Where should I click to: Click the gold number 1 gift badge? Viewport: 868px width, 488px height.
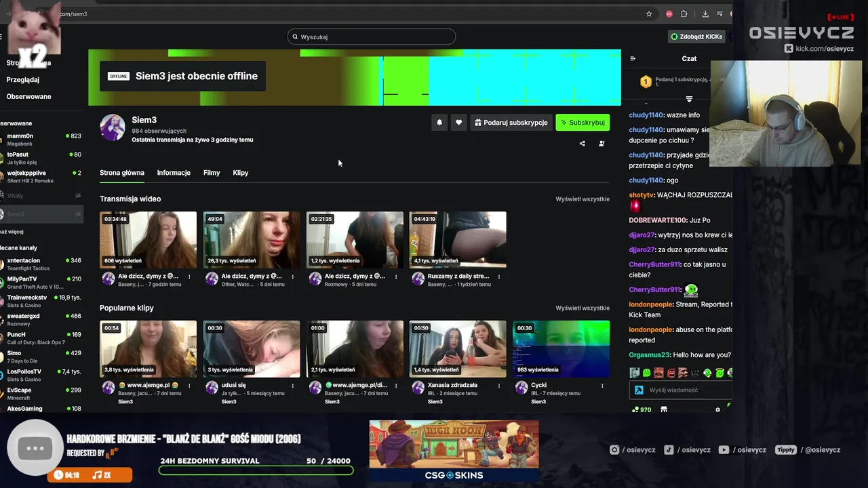tap(646, 82)
